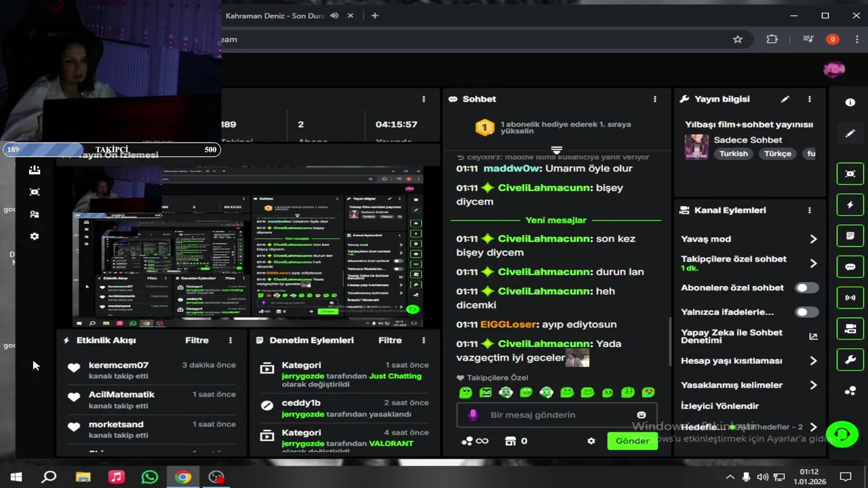
Task: Open Chrome extensions puzzle icon
Action: pos(772,39)
